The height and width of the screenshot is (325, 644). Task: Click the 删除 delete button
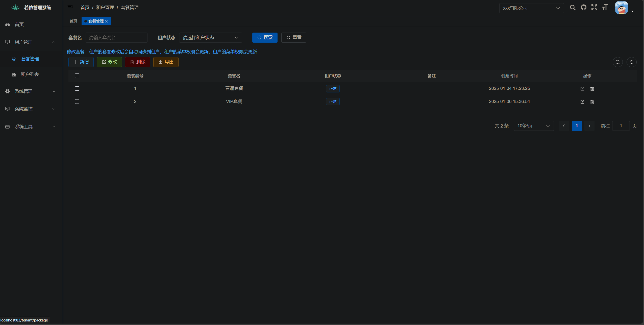coord(137,62)
